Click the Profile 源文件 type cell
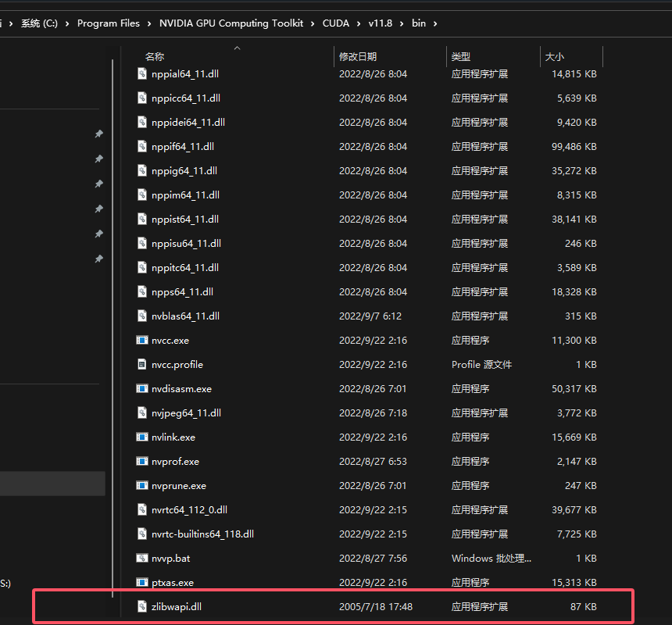The height and width of the screenshot is (625, 672). (x=481, y=365)
